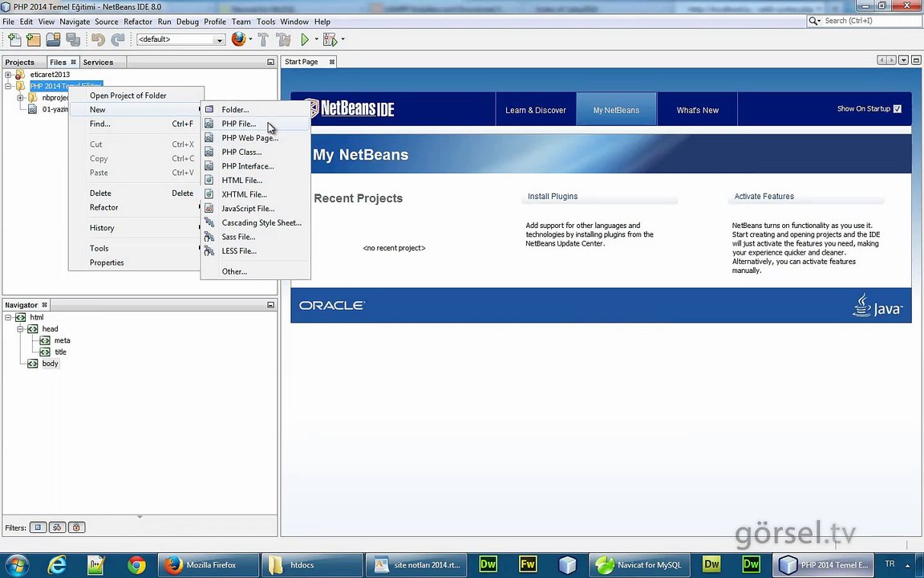Choose Cascading Style Sheet... in the submenu

(x=255, y=223)
